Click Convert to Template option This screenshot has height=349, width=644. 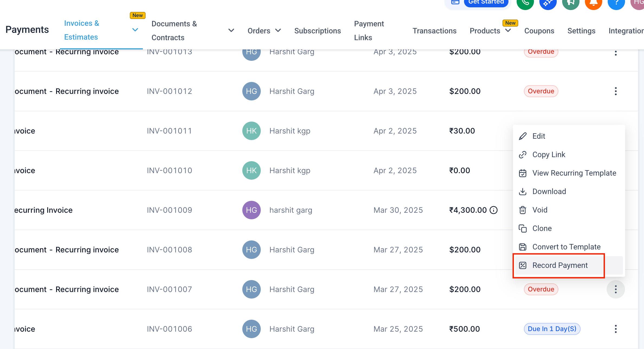(x=566, y=247)
